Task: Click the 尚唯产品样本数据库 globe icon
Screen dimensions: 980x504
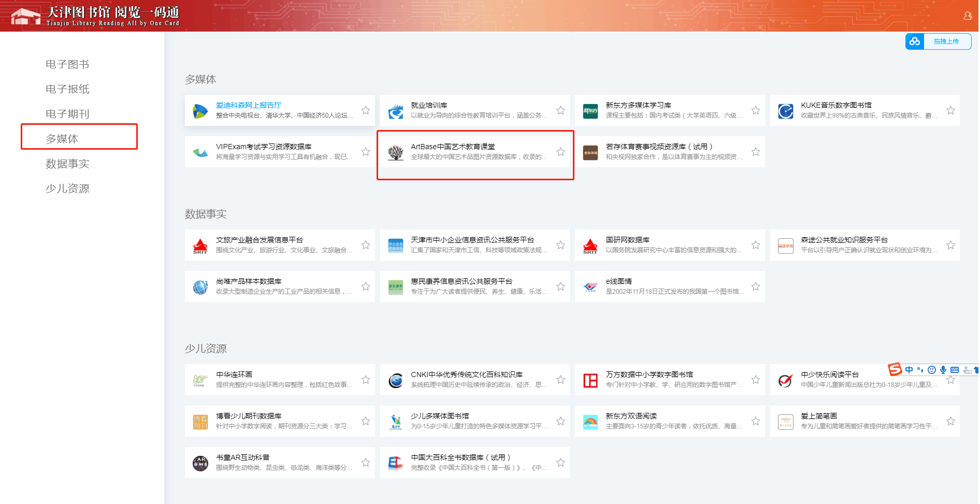Action: (x=200, y=287)
